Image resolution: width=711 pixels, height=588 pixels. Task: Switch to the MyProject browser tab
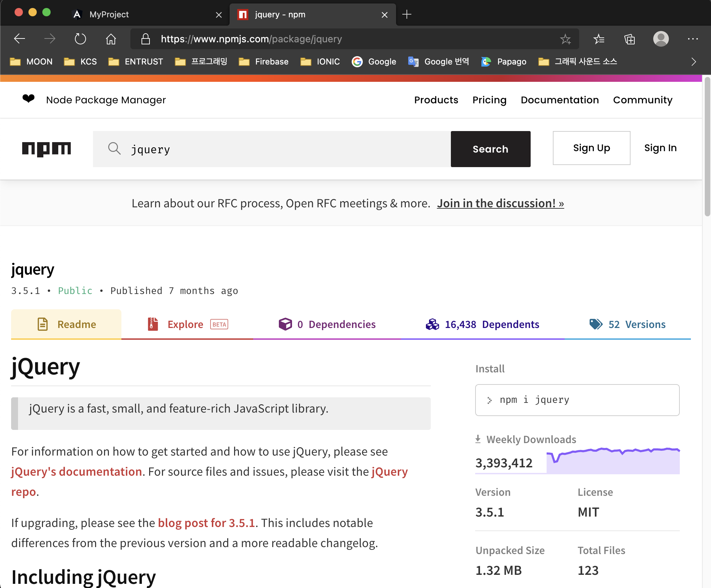tap(109, 15)
